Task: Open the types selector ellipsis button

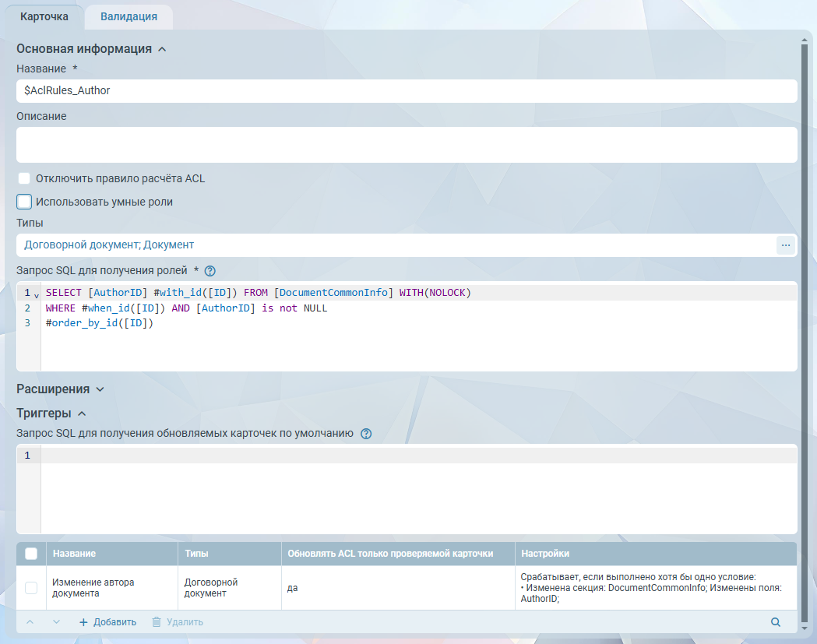Action: (x=785, y=245)
